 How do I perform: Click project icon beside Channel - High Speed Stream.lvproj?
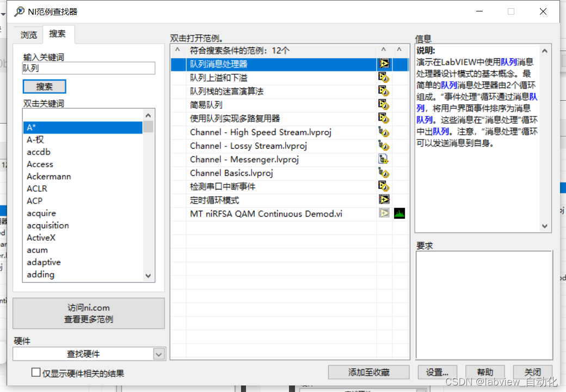coord(384,132)
